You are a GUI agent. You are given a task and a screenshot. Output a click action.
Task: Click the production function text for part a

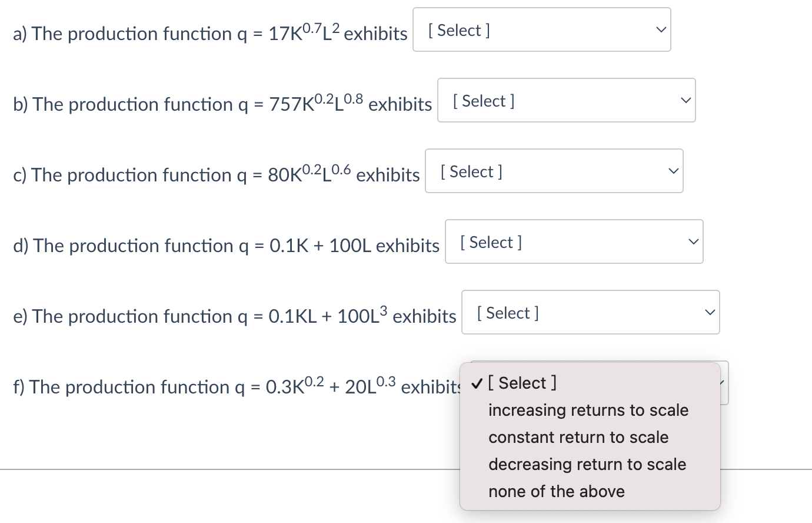209,34
